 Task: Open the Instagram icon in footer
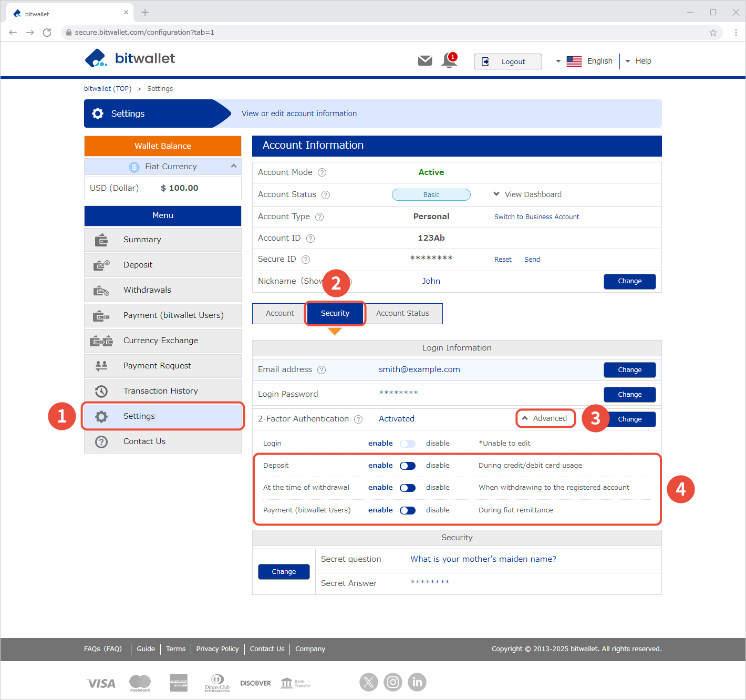pos(393,682)
